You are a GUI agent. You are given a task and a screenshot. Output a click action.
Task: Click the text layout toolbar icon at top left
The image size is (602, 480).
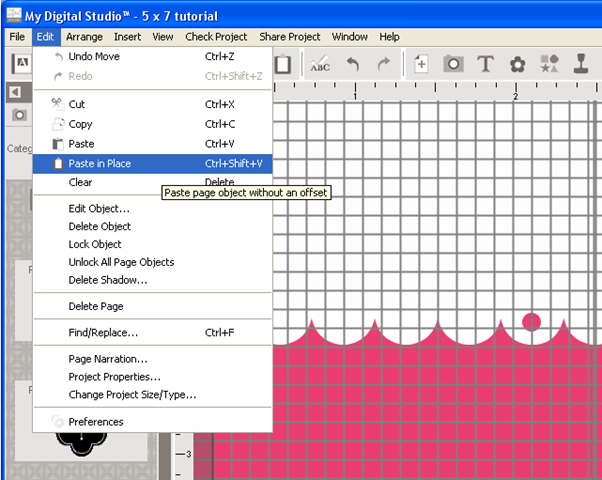21,63
